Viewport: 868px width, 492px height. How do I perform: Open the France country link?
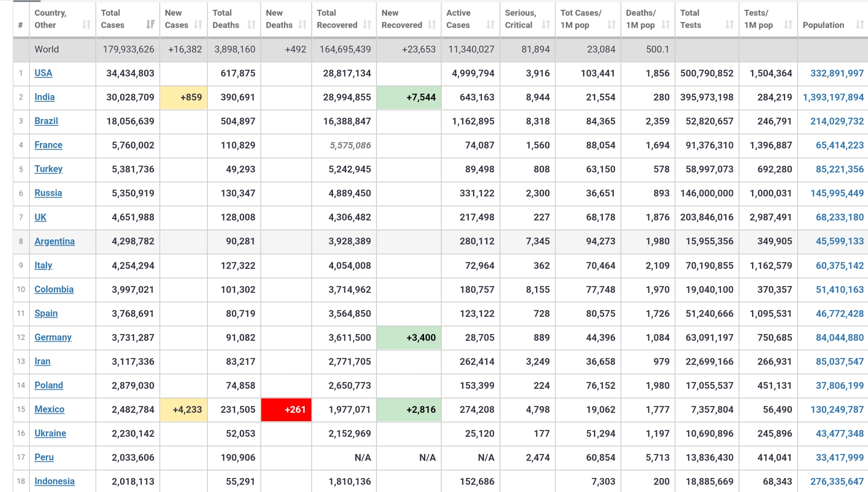click(x=48, y=145)
